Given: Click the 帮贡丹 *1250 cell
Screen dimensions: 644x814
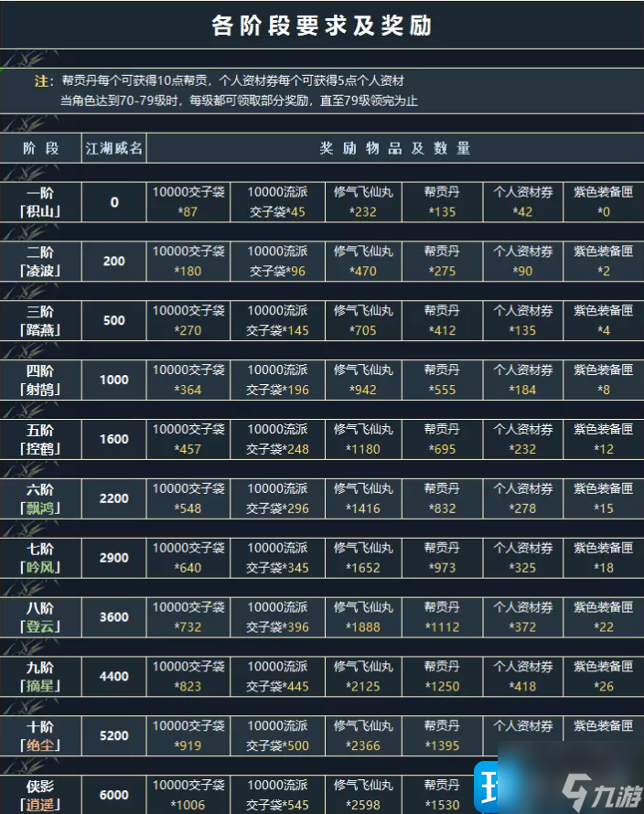Looking at the screenshot, I should [442, 677].
